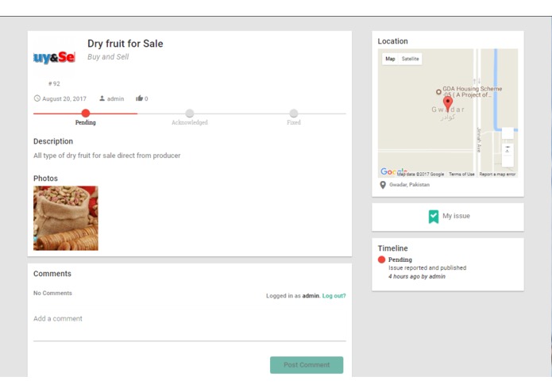Screen dimensions: 552x392
Task: Click '4 hours ago by admin' text
Action: click(417, 276)
